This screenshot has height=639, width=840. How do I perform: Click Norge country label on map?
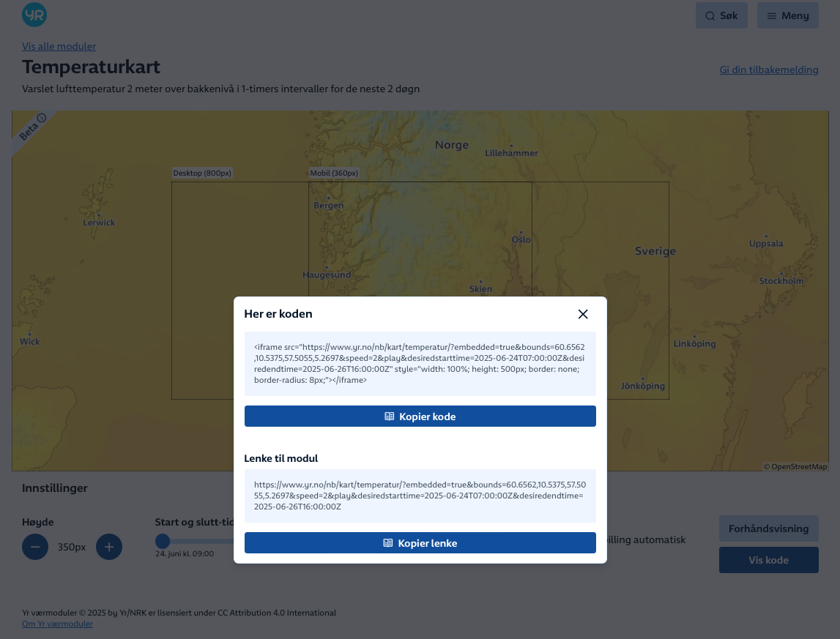tap(452, 145)
